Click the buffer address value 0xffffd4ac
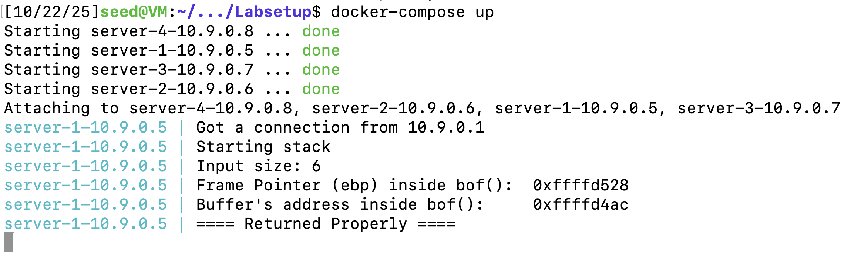Image resolution: width=868 pixels, height=263 pixels. click(581, 205)
